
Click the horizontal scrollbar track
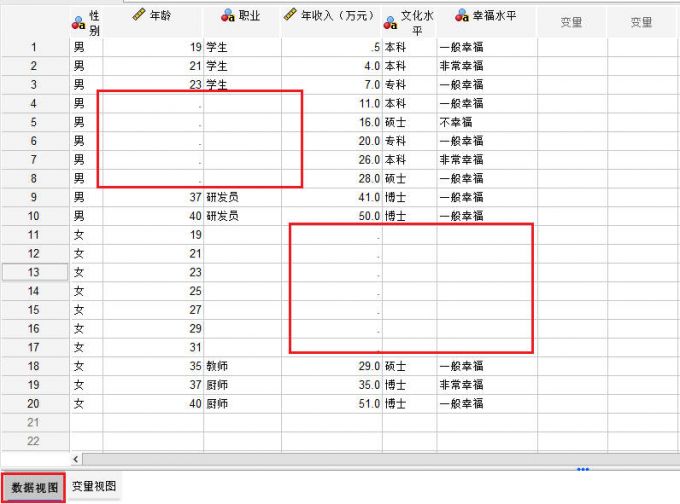(x=381, y=459)
